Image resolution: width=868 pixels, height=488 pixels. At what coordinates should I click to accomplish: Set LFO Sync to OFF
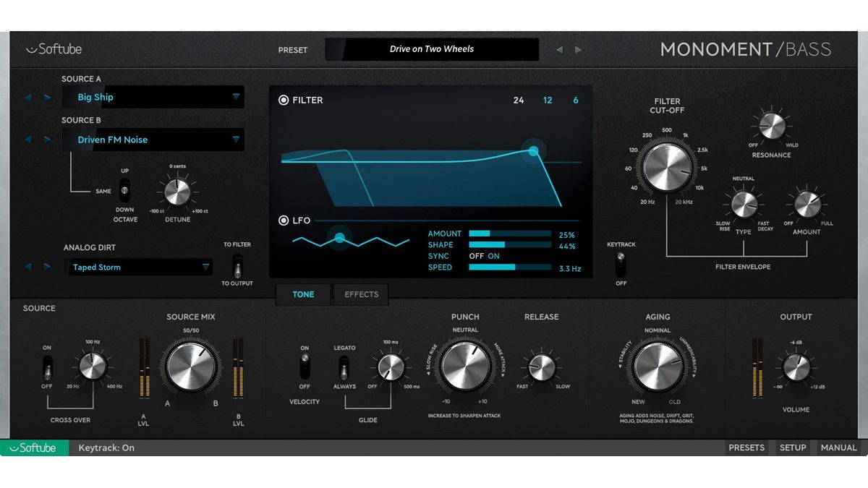(476, 256)
